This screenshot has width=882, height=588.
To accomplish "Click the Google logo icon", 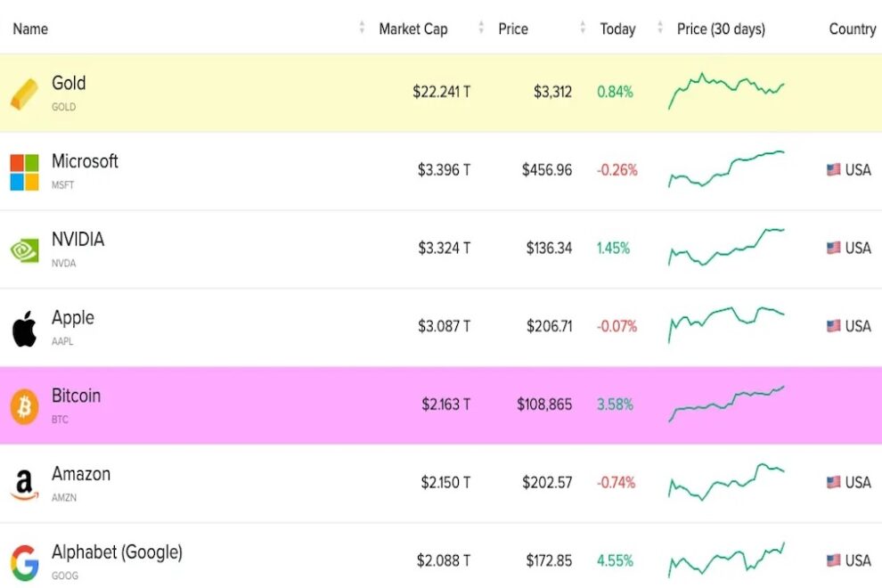I will [x=24, y=563].
